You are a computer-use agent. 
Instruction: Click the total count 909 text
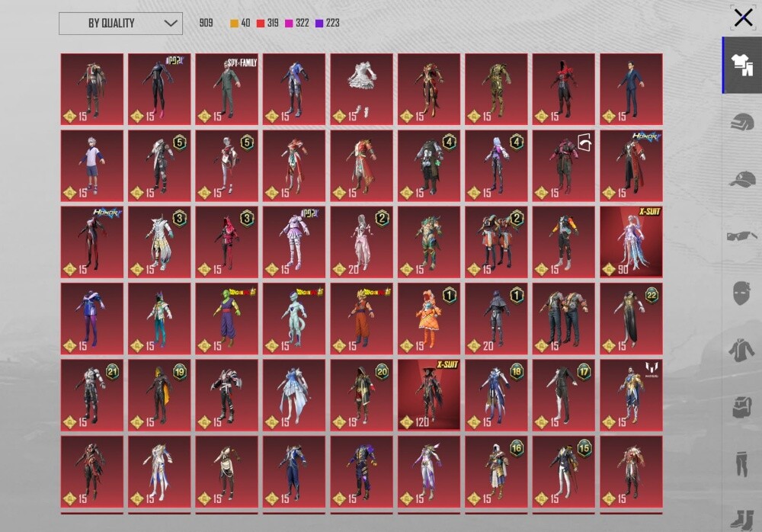point(206,23)
